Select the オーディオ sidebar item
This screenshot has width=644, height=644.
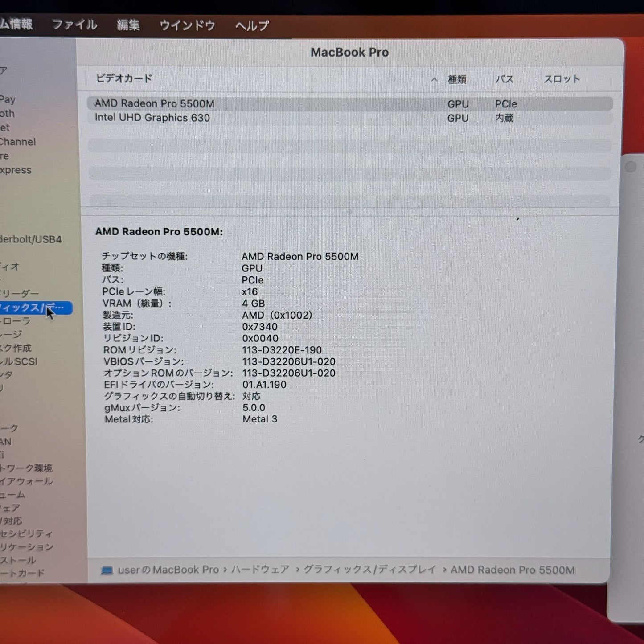(x=10, y=267)
